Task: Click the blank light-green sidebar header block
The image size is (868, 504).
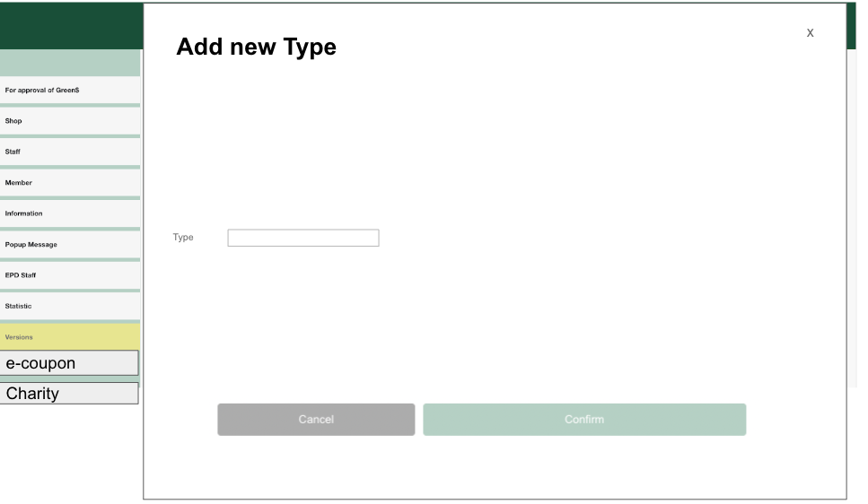Action: (x=69, y=63)
